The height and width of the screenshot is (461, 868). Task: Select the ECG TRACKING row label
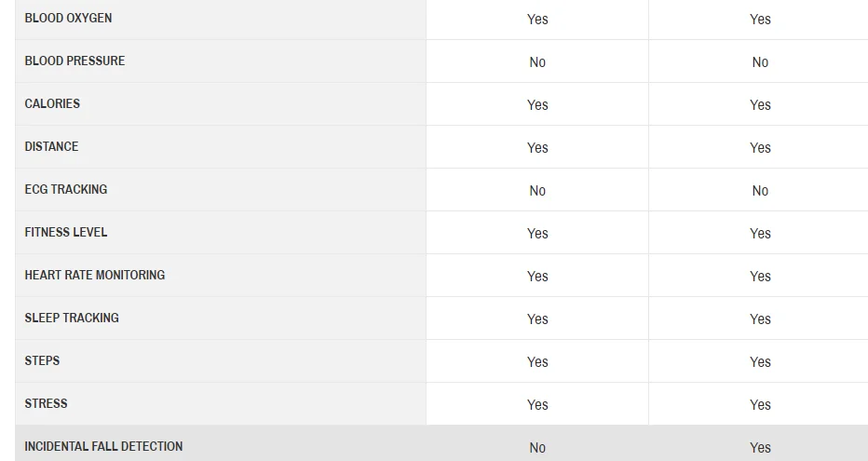[x=66, y=189]
